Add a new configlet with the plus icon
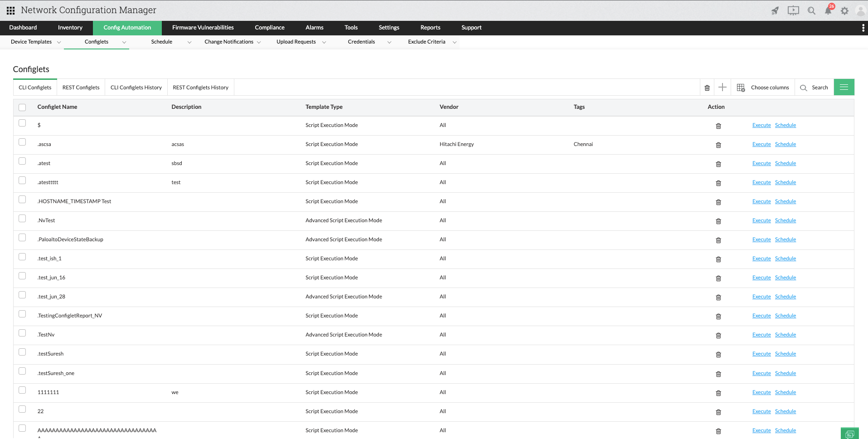This screenshot has width=868, height=439. [x=723, y=87]
